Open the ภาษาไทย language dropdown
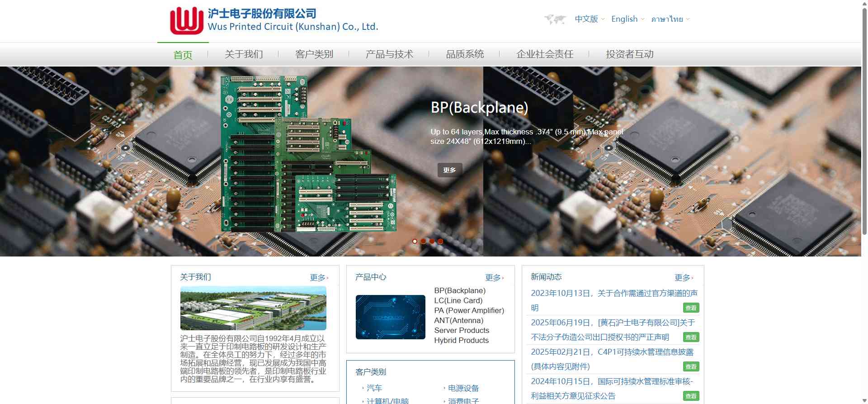Screen dimensions: 868x404 [670, 19]
